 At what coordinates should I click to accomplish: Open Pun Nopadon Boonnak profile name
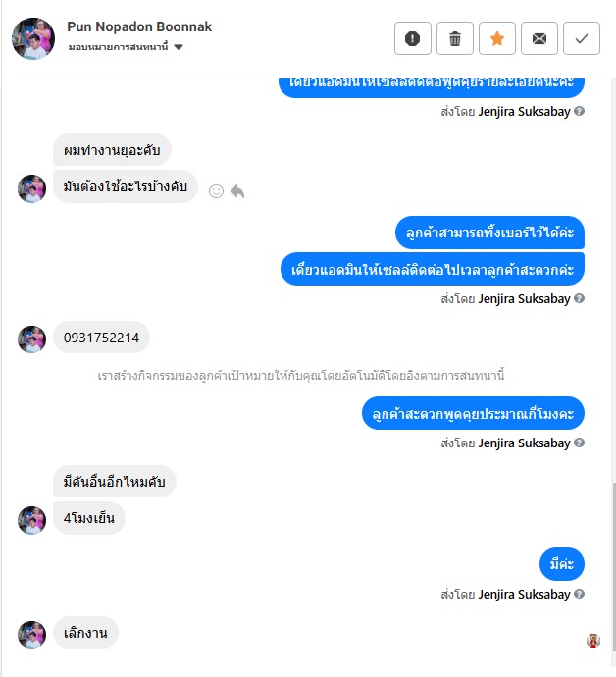[x=139, y=26]
